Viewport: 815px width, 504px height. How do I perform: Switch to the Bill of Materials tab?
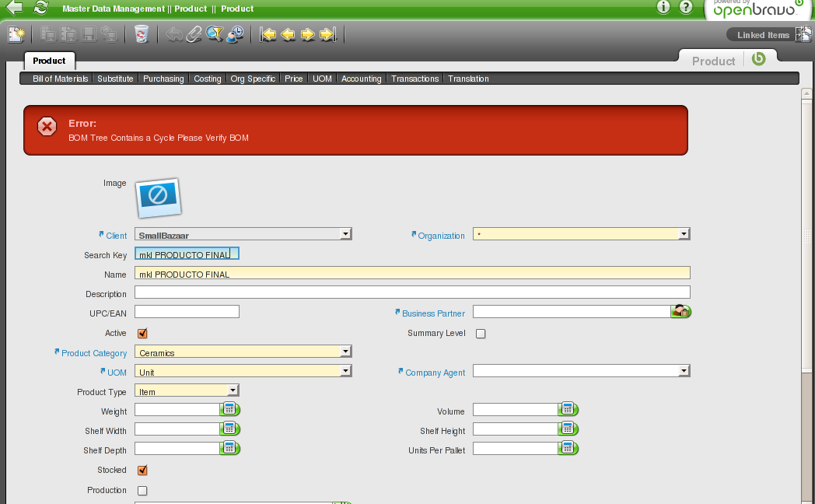[60, 79]
